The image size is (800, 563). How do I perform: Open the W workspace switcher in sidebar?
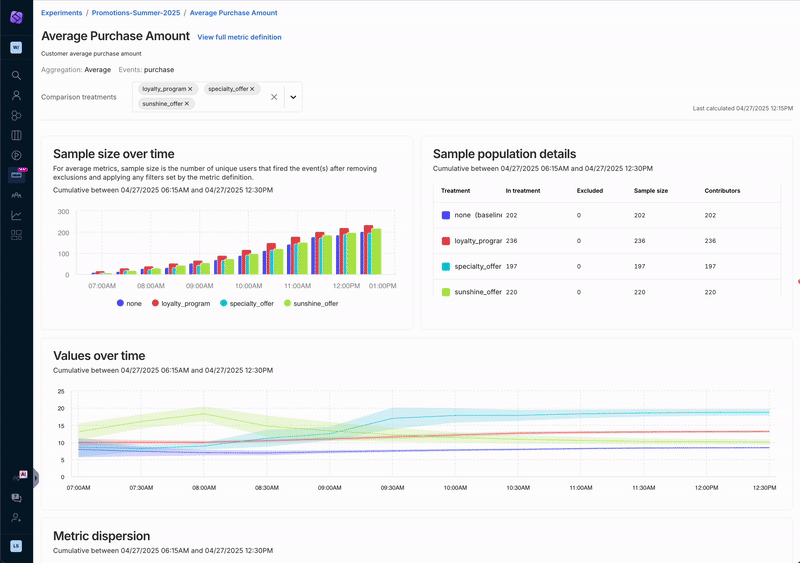[x=16, y=47]
